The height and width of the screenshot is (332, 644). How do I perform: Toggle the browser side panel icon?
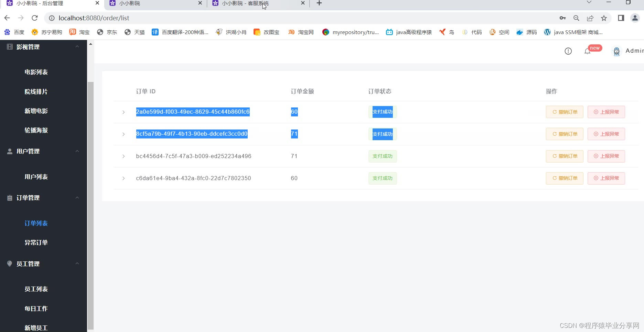point(621,18)
